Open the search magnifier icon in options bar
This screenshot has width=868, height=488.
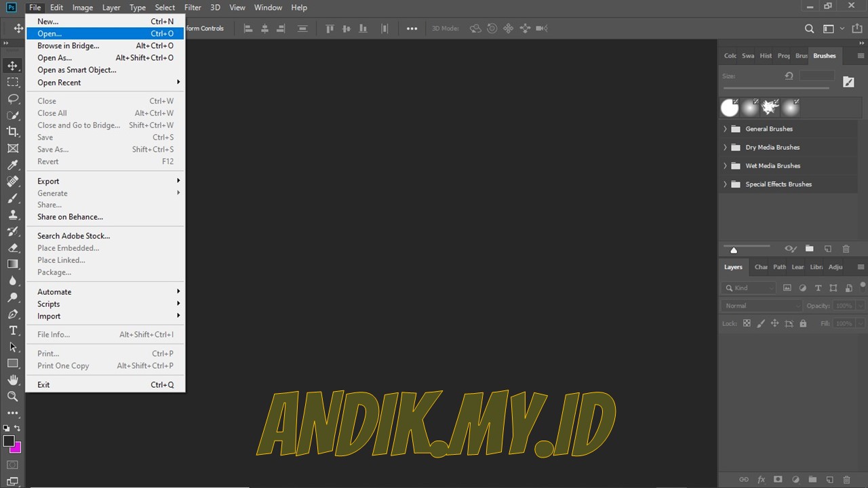pos(809,28)
